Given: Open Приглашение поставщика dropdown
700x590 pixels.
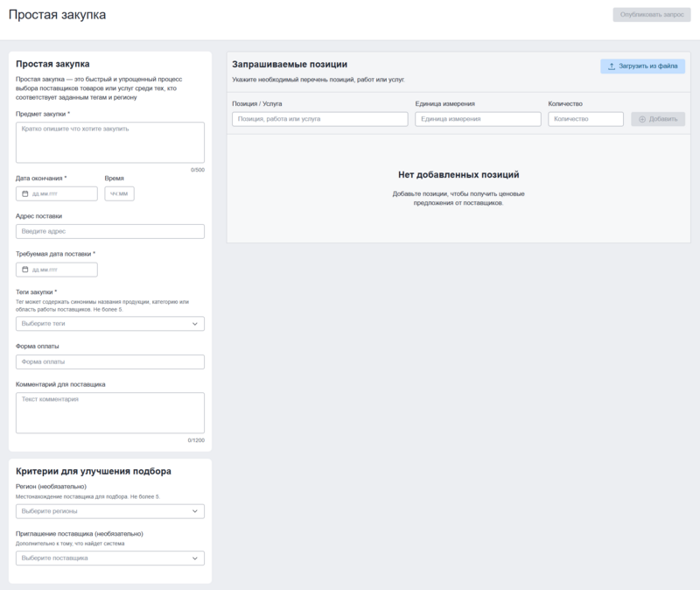Looking at the screenshot, I should point(110,558).
